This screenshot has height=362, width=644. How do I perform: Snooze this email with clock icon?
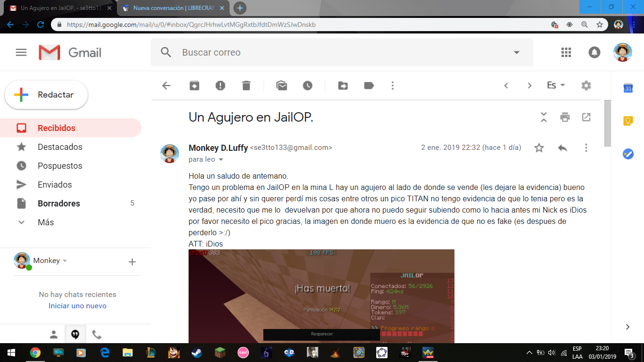(307, 85)
